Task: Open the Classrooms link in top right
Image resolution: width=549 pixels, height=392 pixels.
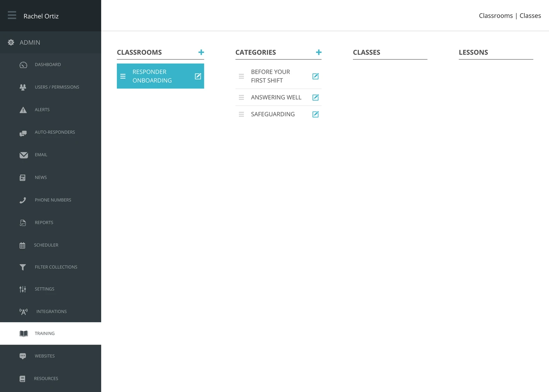Action: point(496,16)
